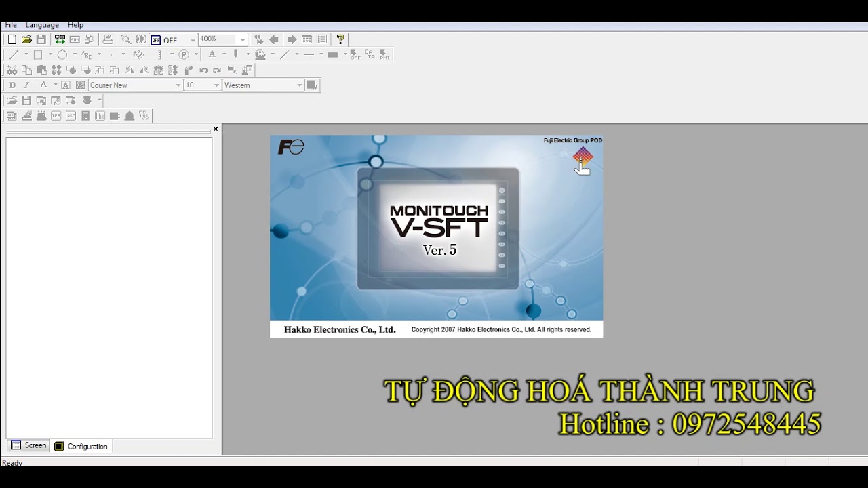This screenshot has width=868, height=488.
Task: Toggle the shaded A text style
Action: (80, 85)
